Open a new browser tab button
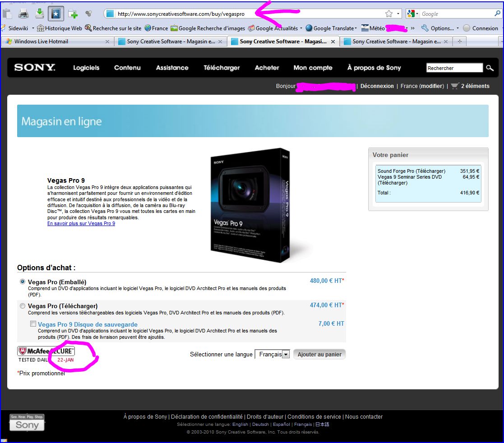This screenshot has width=504, height=443. tap(460, 42)
